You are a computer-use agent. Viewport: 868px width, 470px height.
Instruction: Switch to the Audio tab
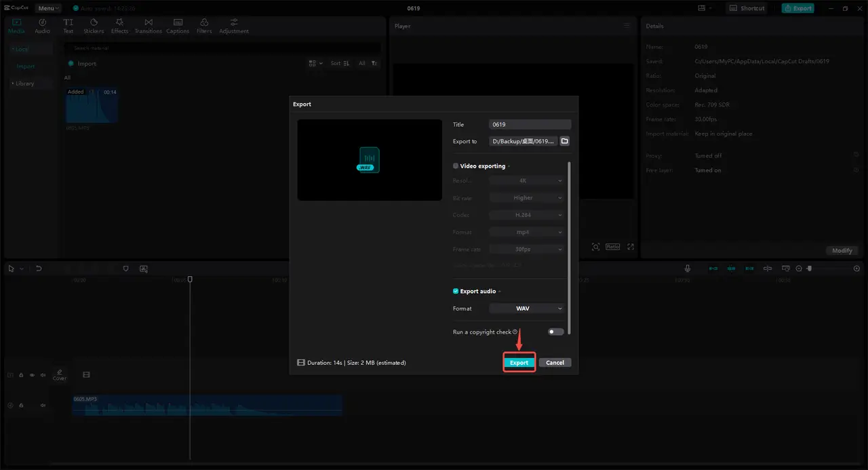(42, 26)
